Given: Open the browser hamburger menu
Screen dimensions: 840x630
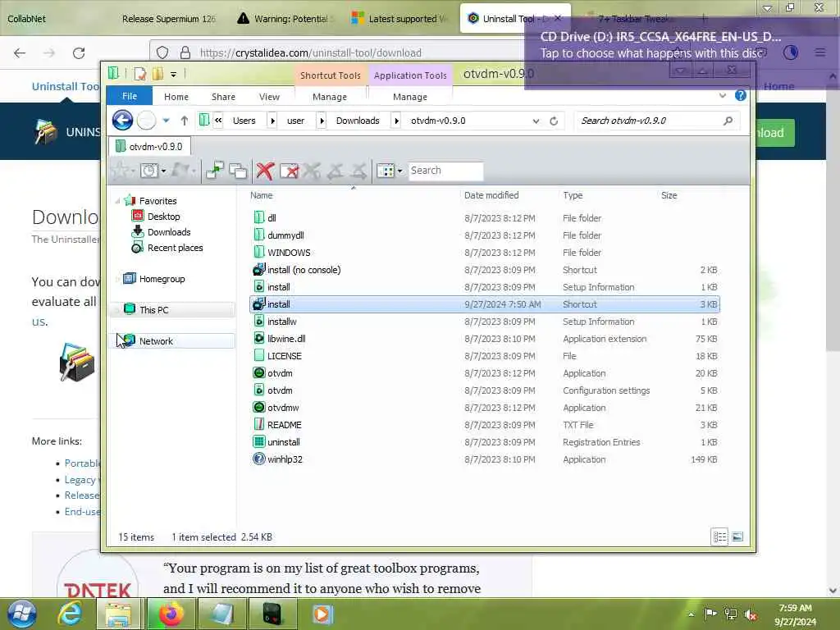Looking at the screenshot, I should pyautogui.click(x=820, y=52).
